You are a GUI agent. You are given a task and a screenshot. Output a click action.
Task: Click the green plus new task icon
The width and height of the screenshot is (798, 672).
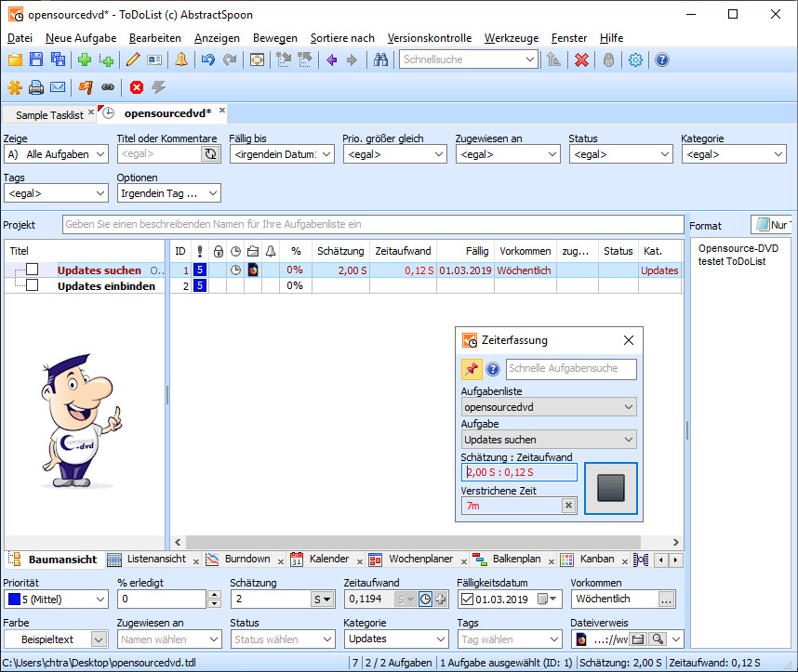click(85, 59)
